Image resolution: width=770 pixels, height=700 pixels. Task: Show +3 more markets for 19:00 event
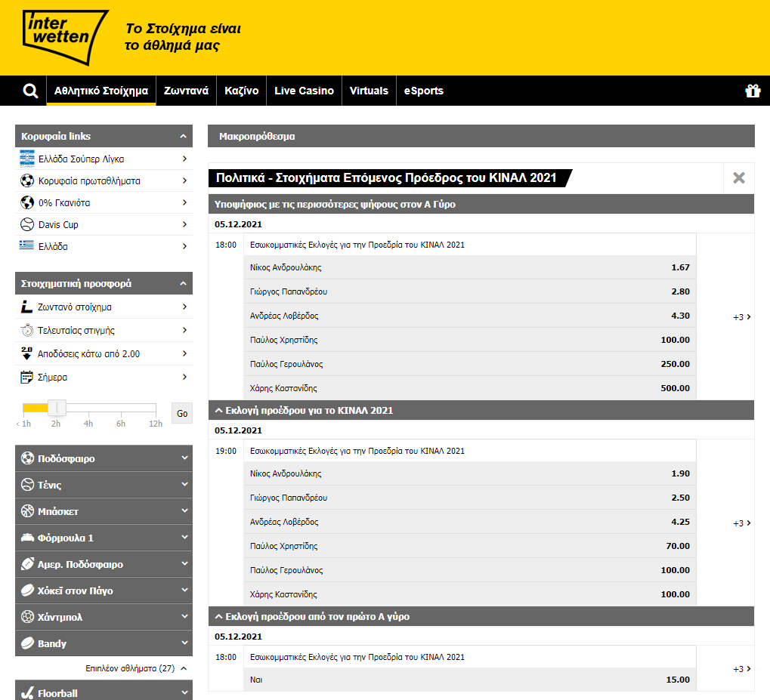(741, 523)
